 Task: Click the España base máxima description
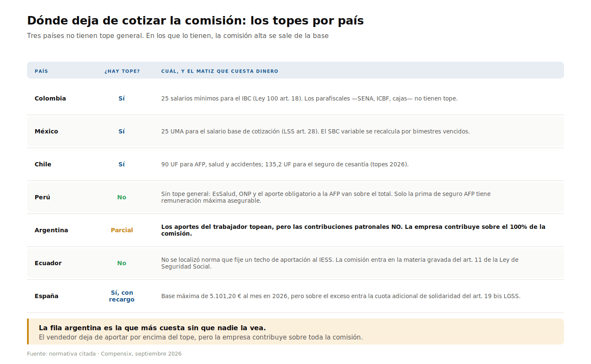click(341, 296)
